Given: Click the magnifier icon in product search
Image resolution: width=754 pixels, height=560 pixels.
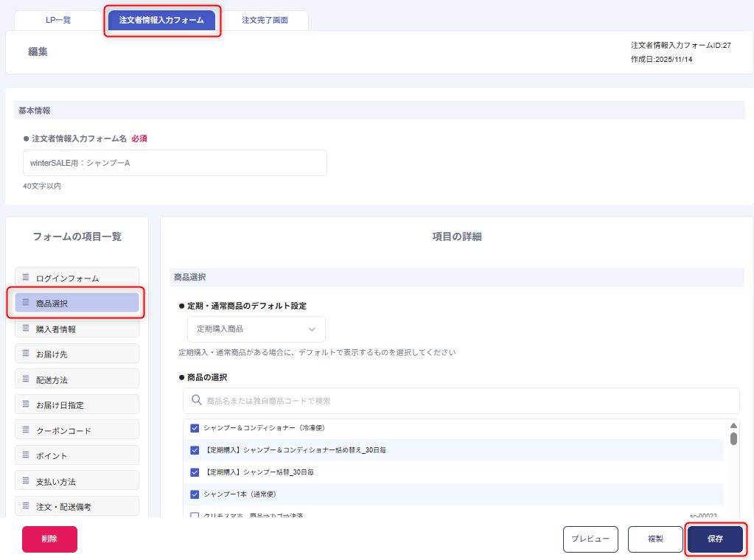Looking at the screenshot, I should point(197,400).
